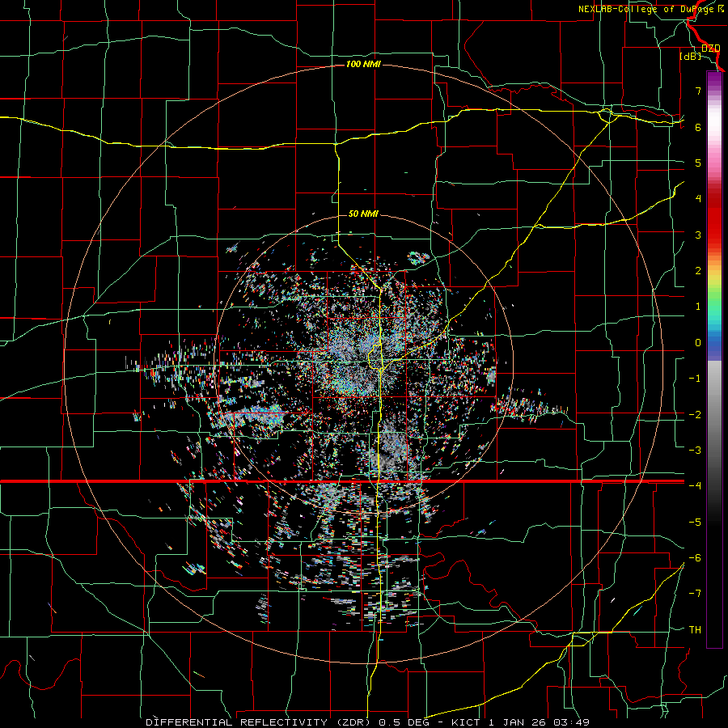Click the "4" value on the dB scale
728x728 pixels.
[x=698, y=199]
